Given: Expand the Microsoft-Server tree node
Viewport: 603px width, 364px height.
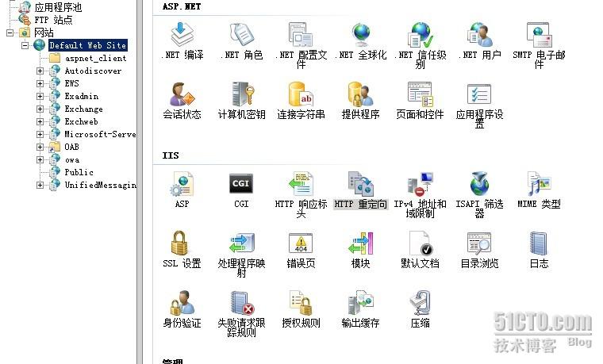Looking at the screenshot, I should [x=40, y=134].
